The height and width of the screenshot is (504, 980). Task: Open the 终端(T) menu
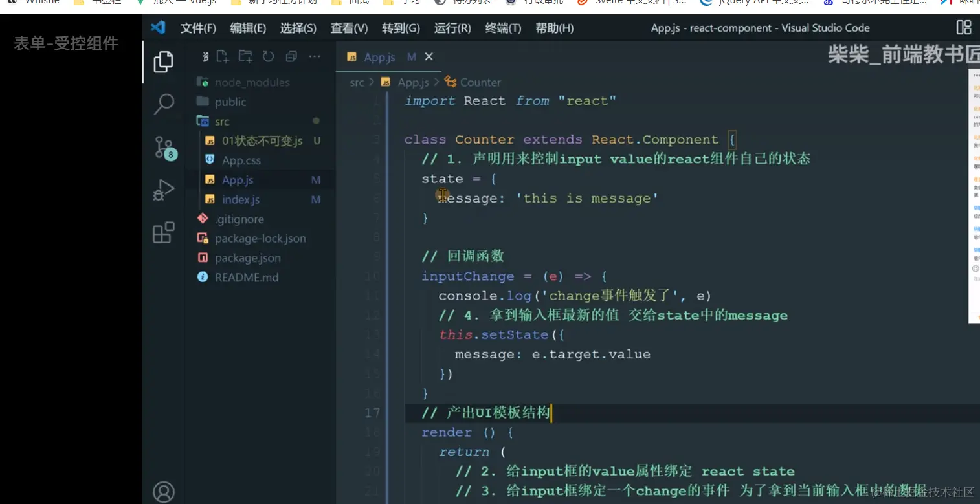click(x=503, y=28)
